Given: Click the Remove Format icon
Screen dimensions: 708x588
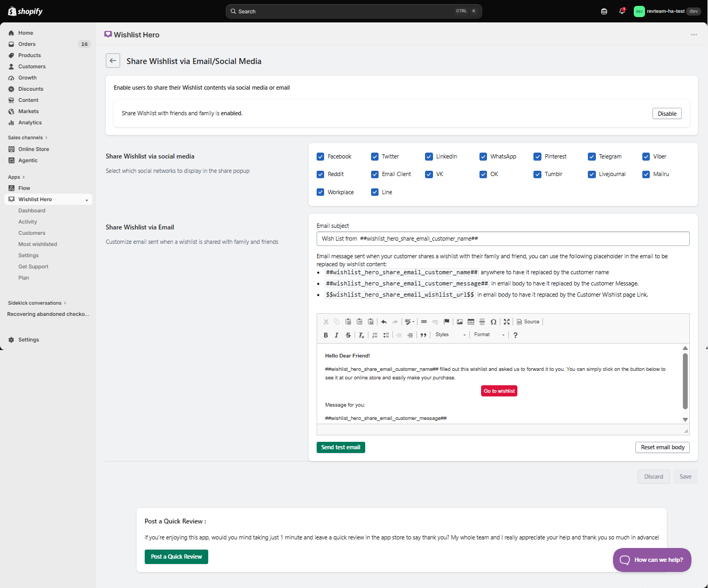Looking at the screenshot, I should [361, 335].
